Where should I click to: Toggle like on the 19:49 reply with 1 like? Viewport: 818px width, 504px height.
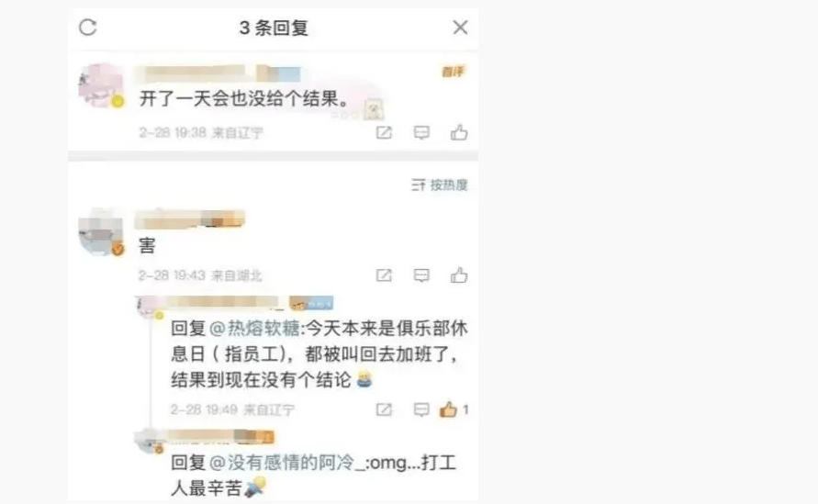click(449, 409)
